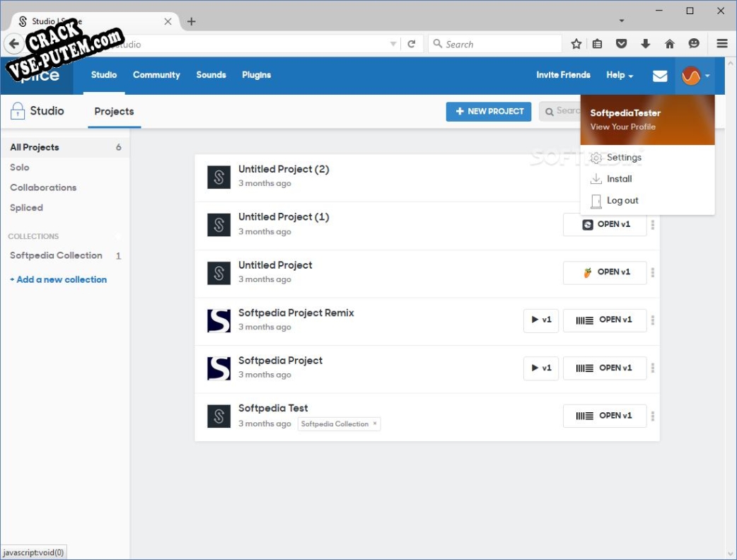Open the messages envelope icon
The height and width of the screenshot is (560, 737).
[659, 75]
